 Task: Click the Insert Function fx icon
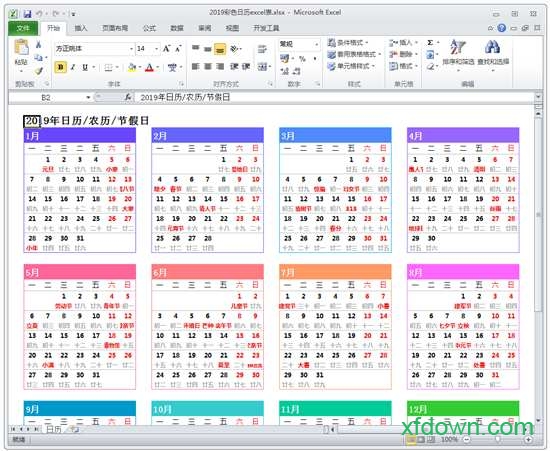pyautogui.click(x=128, y=97)
